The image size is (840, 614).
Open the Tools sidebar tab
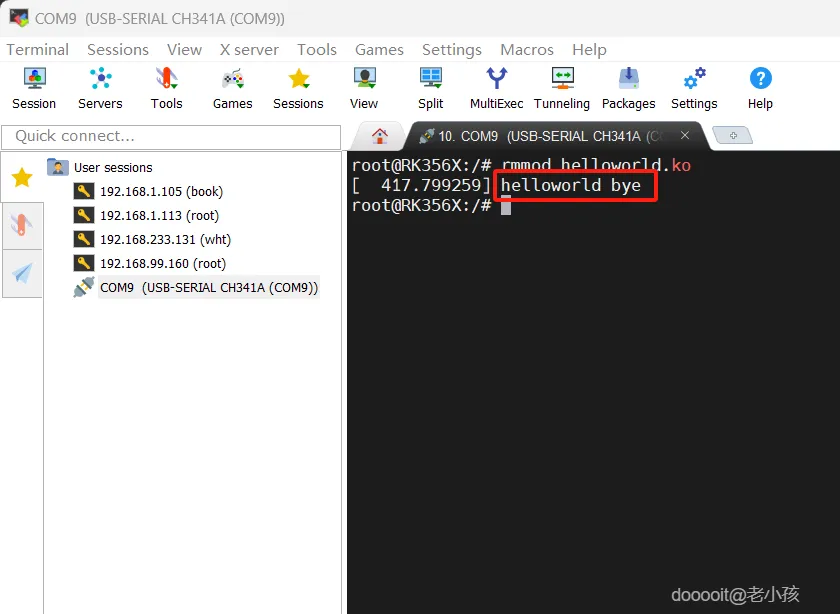22,226
